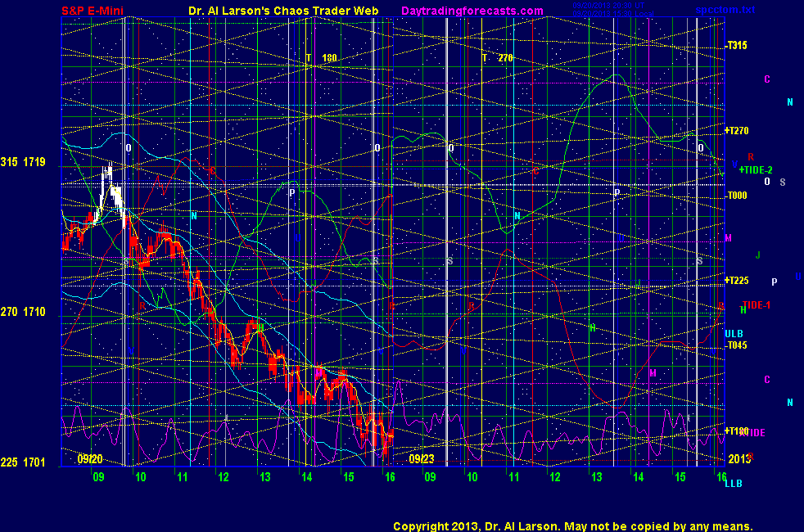This screenshot has height=532, width=804.
Task: Click the 315 1719 price label
Action: pyautogui.click(x=23, y=162)
